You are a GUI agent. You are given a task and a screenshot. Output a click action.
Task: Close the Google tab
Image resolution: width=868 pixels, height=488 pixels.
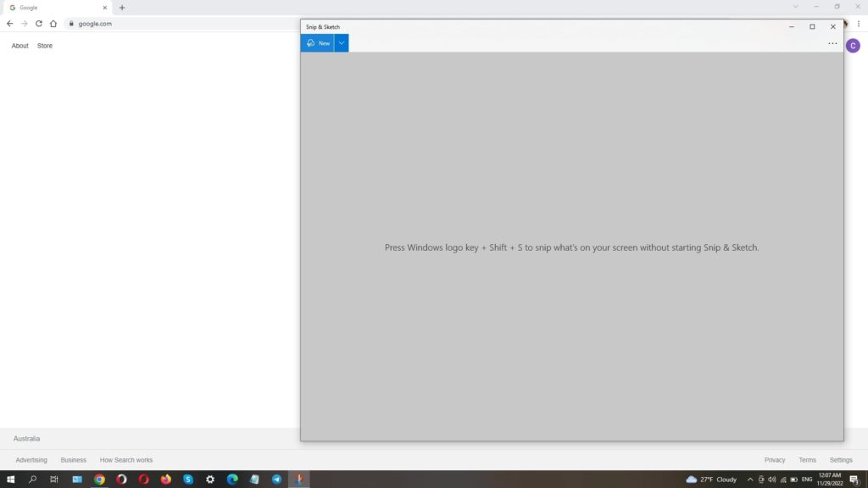(x=105, y=8)
